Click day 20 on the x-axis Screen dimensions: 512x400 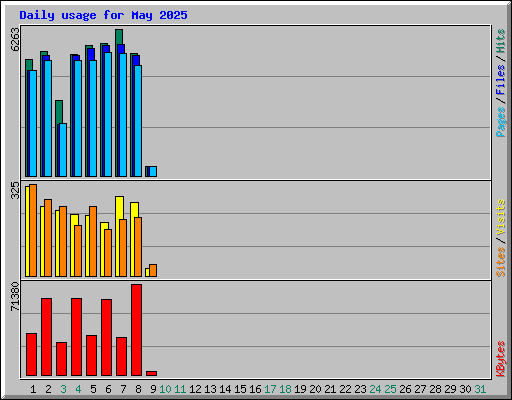point(315,389)
